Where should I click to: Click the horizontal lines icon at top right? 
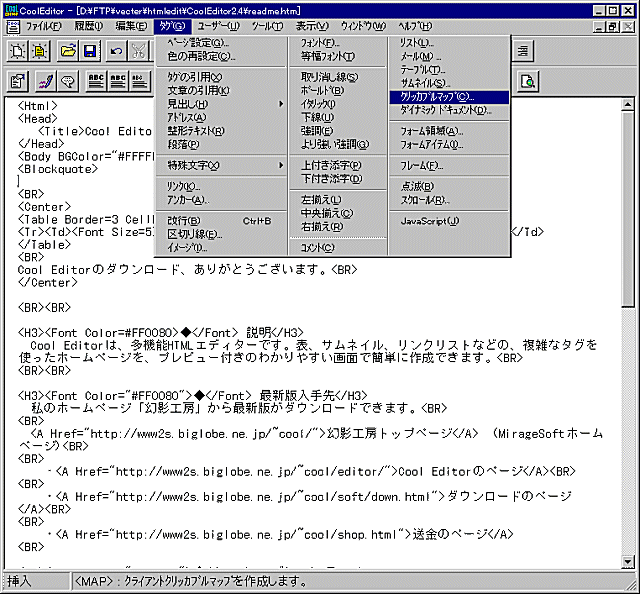pos(523,51)
